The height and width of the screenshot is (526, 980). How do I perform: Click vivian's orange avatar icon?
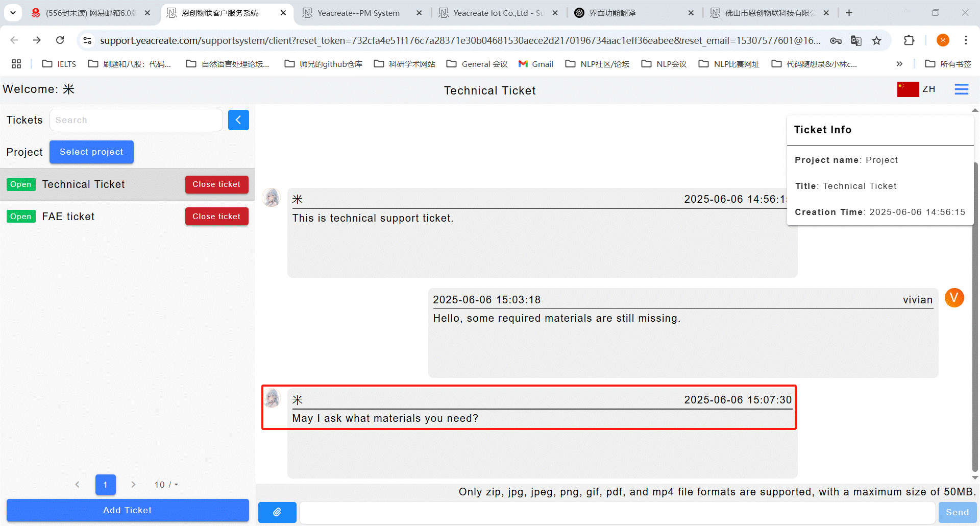click(x=954, y=298)
